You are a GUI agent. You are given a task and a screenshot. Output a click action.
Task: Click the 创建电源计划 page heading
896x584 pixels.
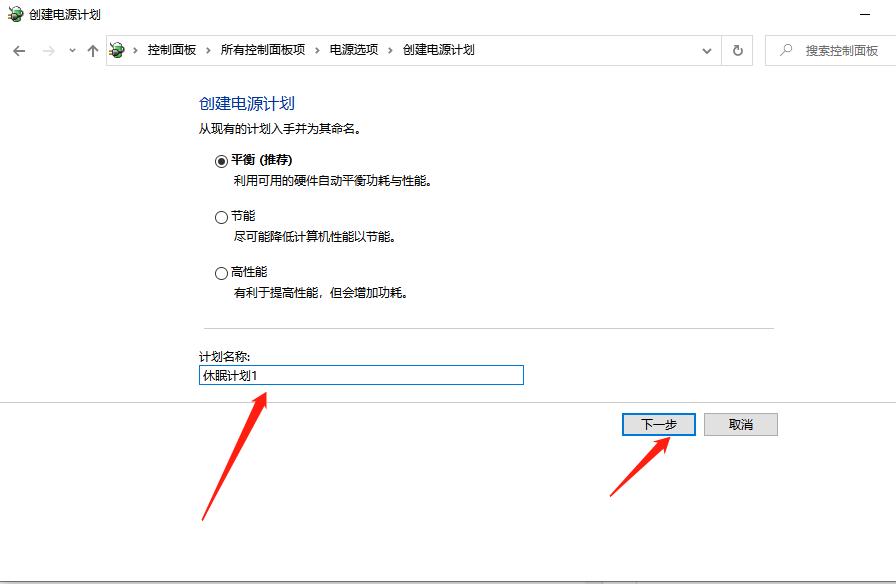tap(247, 103)
